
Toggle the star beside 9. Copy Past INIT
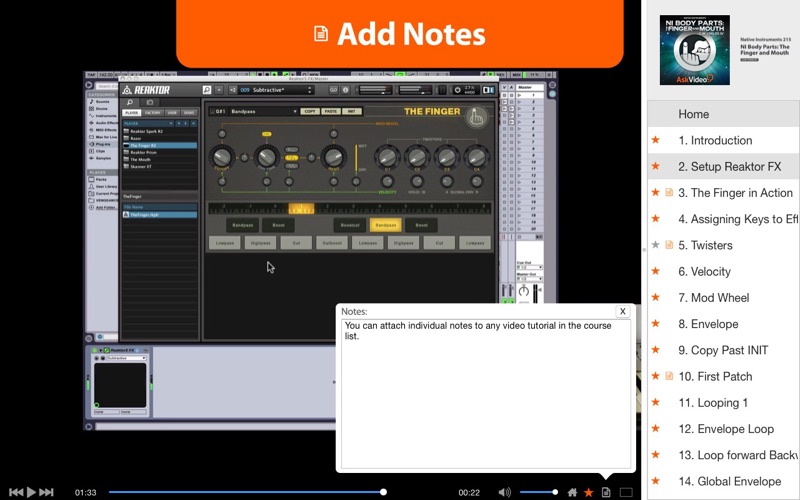pos(656,349)
